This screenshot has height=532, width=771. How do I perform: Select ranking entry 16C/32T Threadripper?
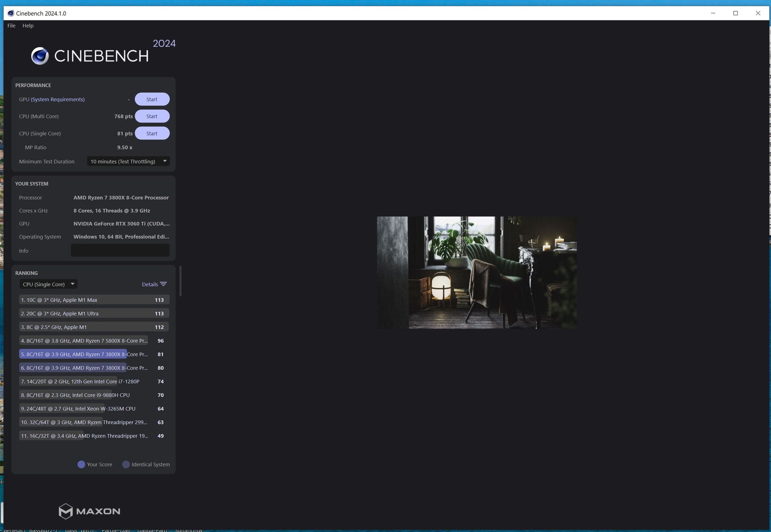94,436
